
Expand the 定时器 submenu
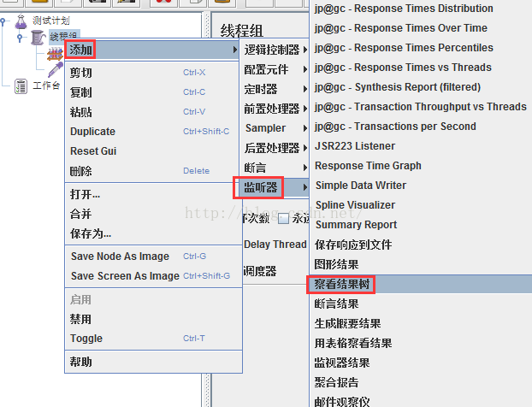point(275,89)
